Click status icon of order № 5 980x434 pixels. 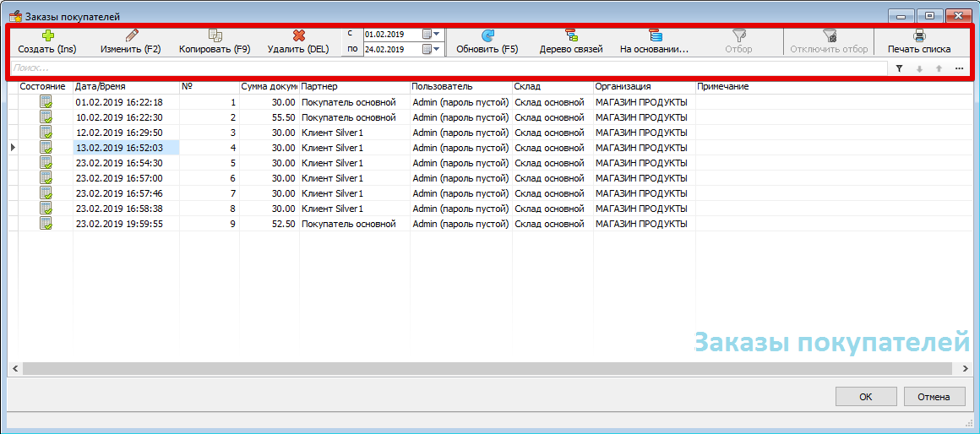pyautogui.click(x=46, y=162)
